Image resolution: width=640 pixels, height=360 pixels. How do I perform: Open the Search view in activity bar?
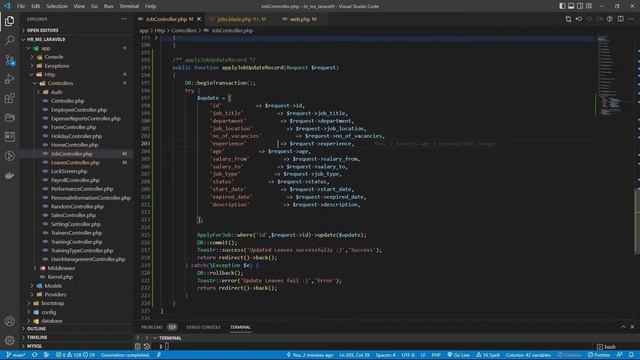(x=9, y=40)
